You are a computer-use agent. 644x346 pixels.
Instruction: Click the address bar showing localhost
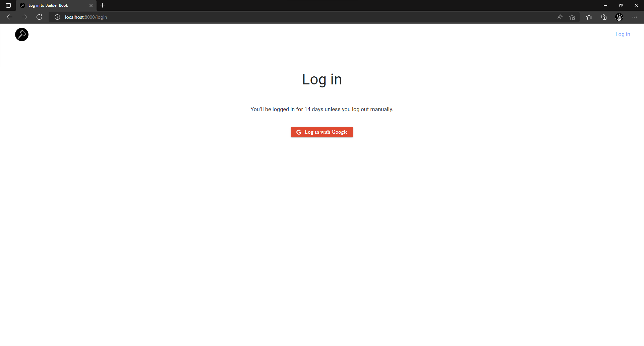134,17
